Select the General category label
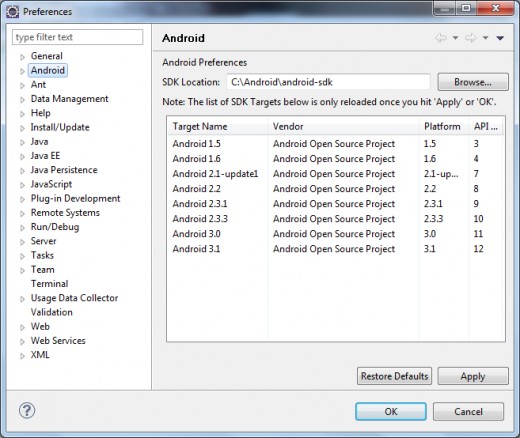This screenshot has width=520, height=438. (x=47, y=56)
